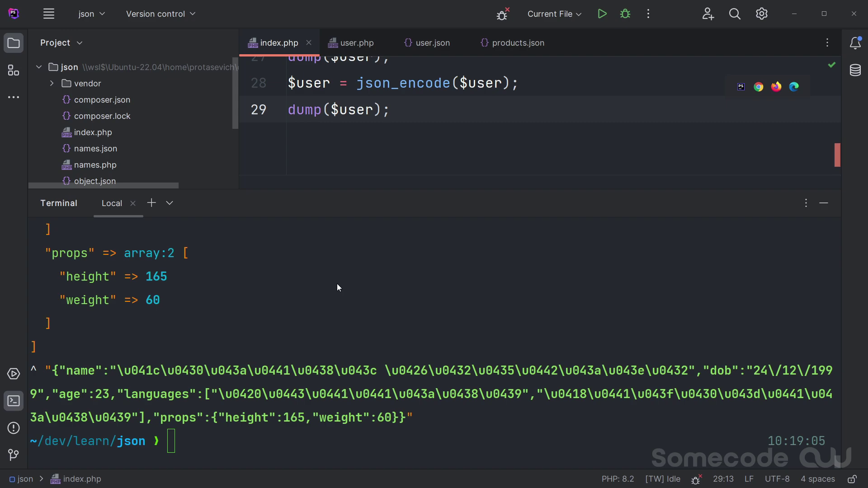Open the json project dropdown
Screen dimensions: 868x488
(92, 14)
